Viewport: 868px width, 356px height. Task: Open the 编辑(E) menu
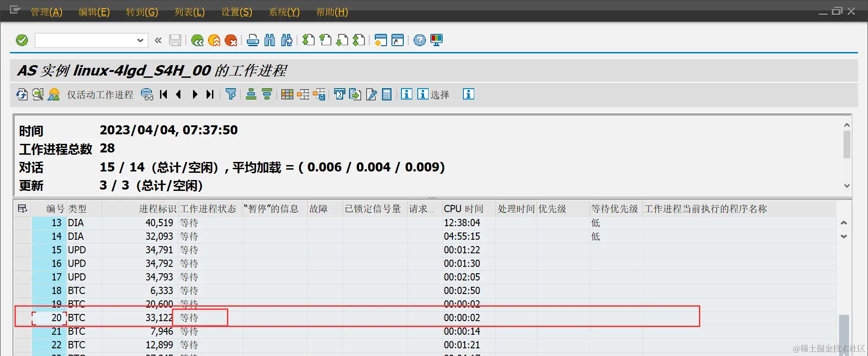(94, 12)
